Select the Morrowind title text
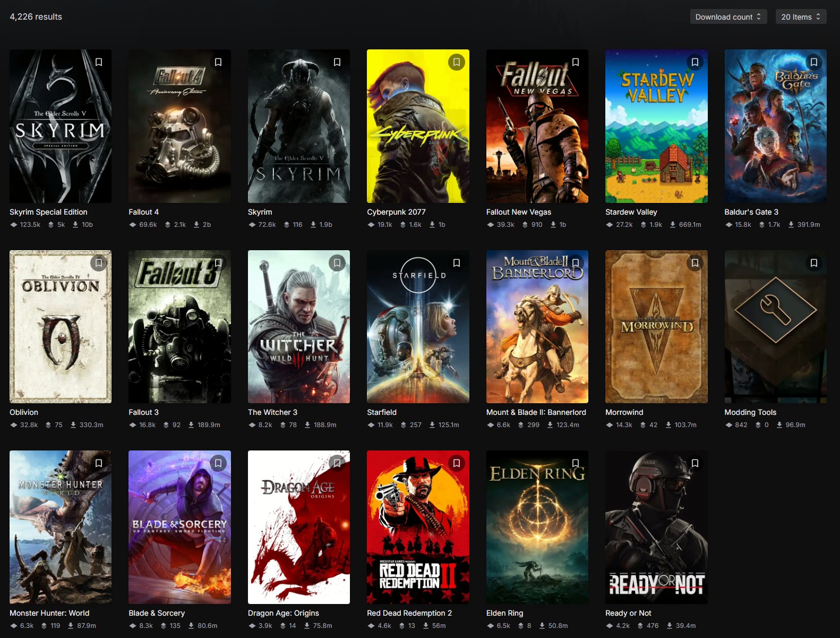The image size is (840, 638). 624,412
